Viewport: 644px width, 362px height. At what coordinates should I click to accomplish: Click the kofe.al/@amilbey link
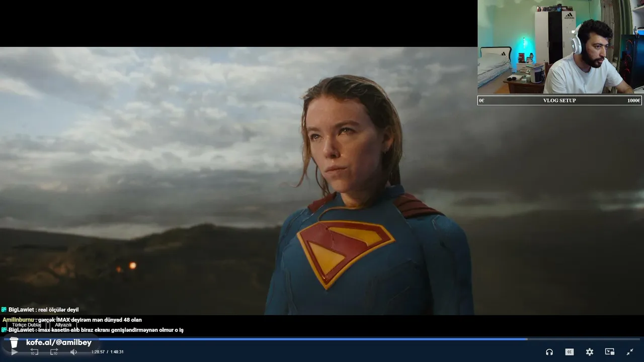[x=59, y=342]
